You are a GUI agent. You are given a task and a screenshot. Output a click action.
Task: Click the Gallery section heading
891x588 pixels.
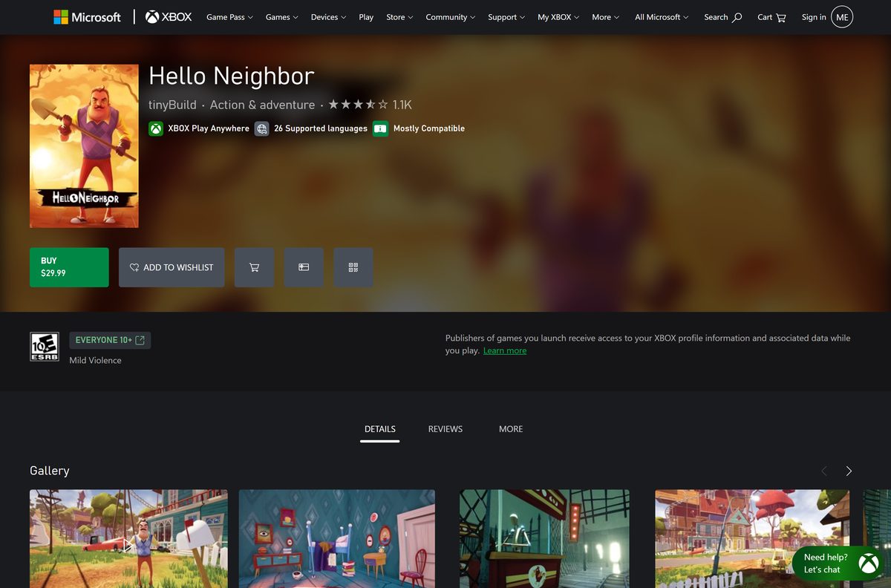click(50, 471)
